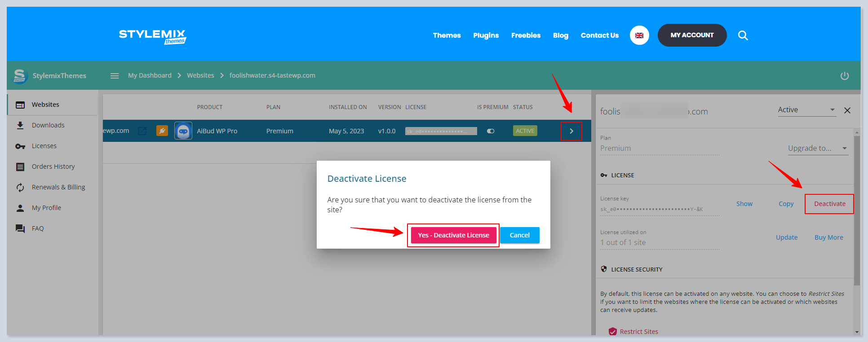
Task: Confirm Yes - Deactivate License
Action: pos(453,235)
